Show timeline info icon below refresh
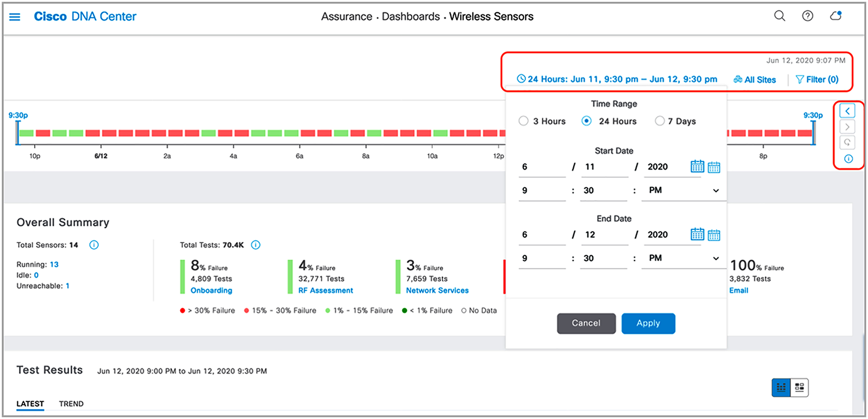The image size is (868, 419). 848,159
